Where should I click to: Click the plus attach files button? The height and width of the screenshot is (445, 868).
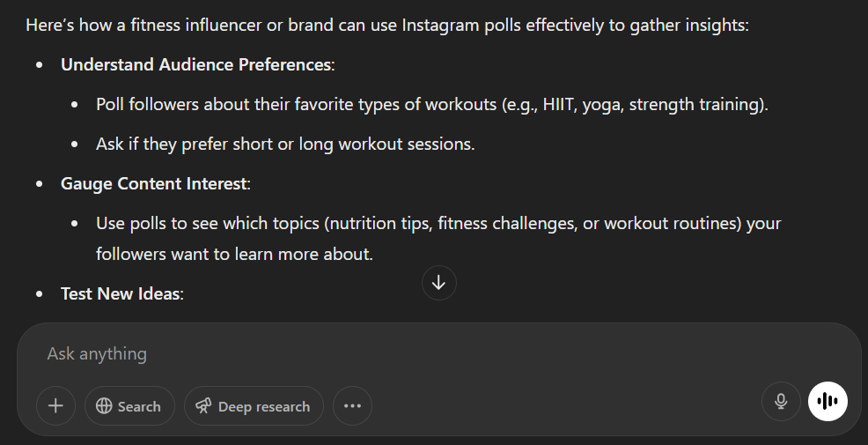(x=56, y=406)
